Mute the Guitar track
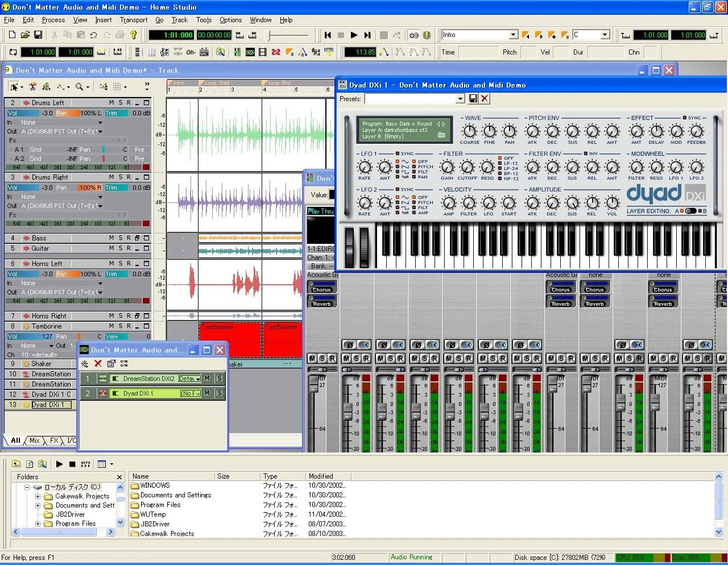Image resolution: width=728 pixels, height=565 pixels. (x=111, y=248)
